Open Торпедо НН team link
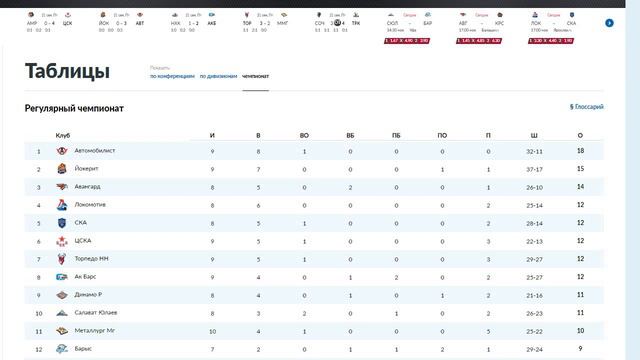The width and height of the screenshot is (640, 360). pyautogui.click(x=91, y=258)
